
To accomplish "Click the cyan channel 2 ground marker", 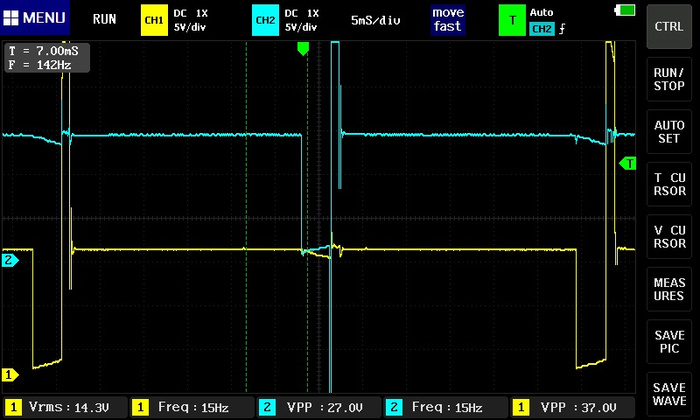I will click(x=10, y=261).
